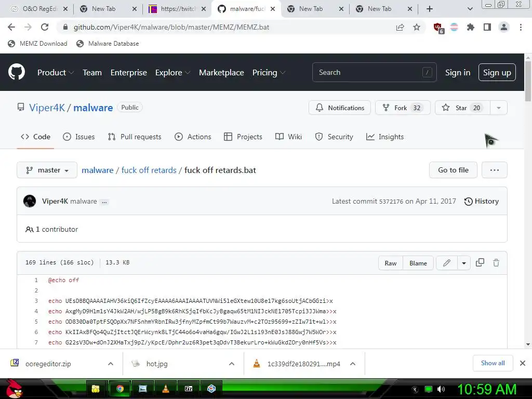Focus the GitHub search field
The height and width of the screenshot is (399, 532).
click(374, 72)
